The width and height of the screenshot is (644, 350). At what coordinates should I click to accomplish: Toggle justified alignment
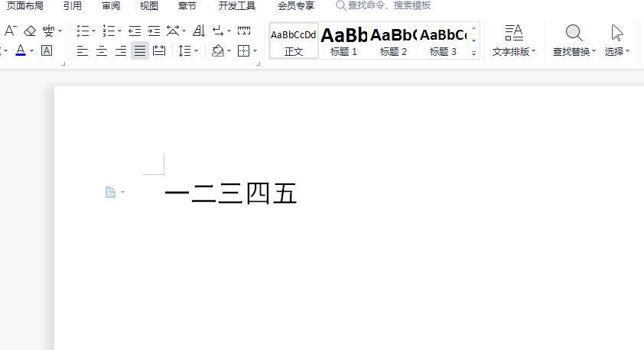[140, 51]
